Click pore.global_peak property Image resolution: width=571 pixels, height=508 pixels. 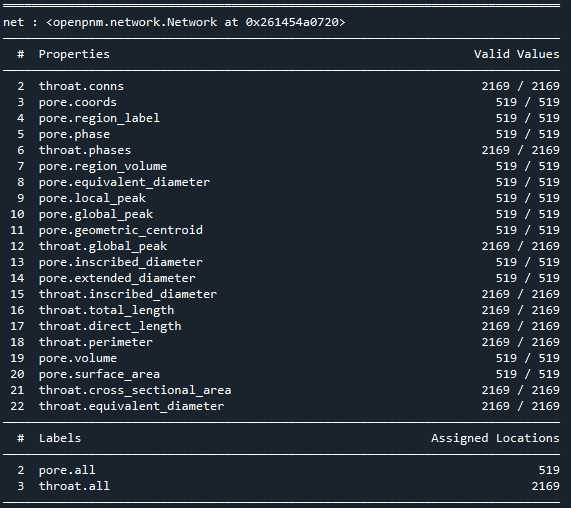pyautogui.click(x=96, y=214)
